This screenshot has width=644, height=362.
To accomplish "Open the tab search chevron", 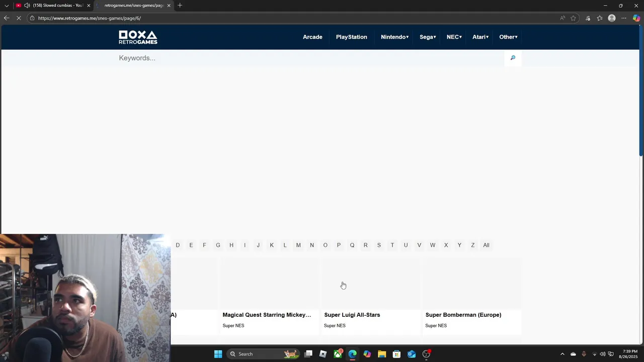I will (x=6, y=6).
